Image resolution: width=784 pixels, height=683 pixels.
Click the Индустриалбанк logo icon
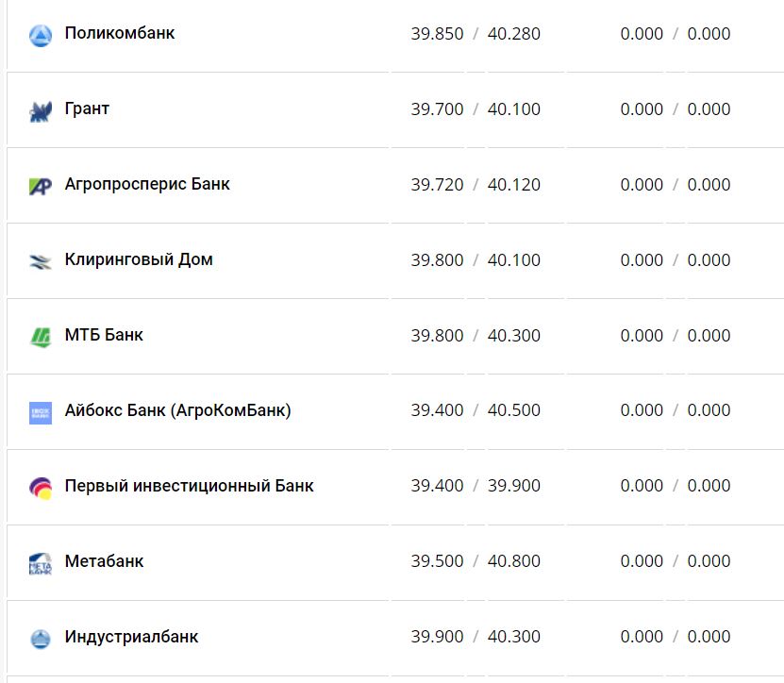(41, 639)
